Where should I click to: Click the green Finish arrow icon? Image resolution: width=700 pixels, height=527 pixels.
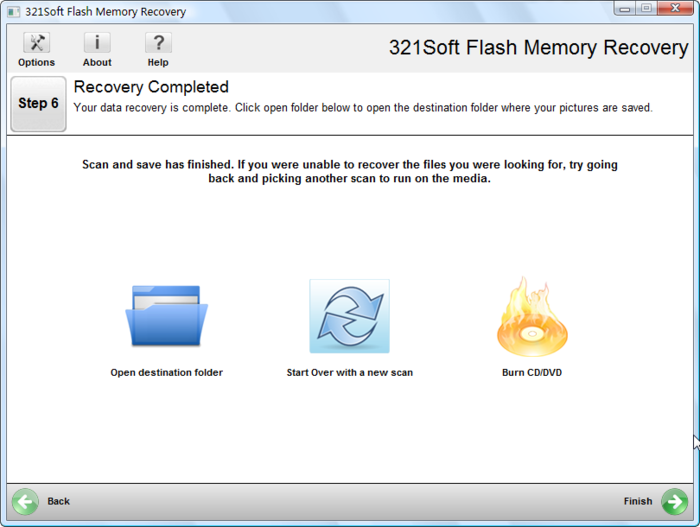tap(674, 502)
